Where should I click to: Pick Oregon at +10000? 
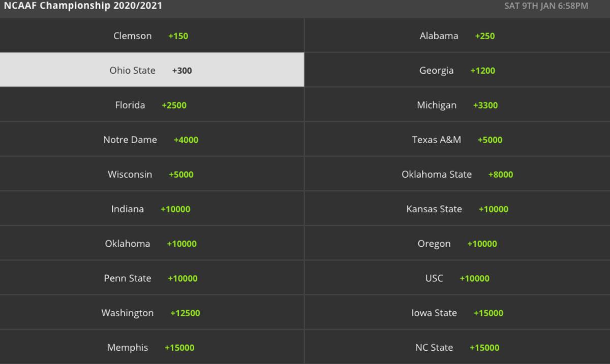457,243
